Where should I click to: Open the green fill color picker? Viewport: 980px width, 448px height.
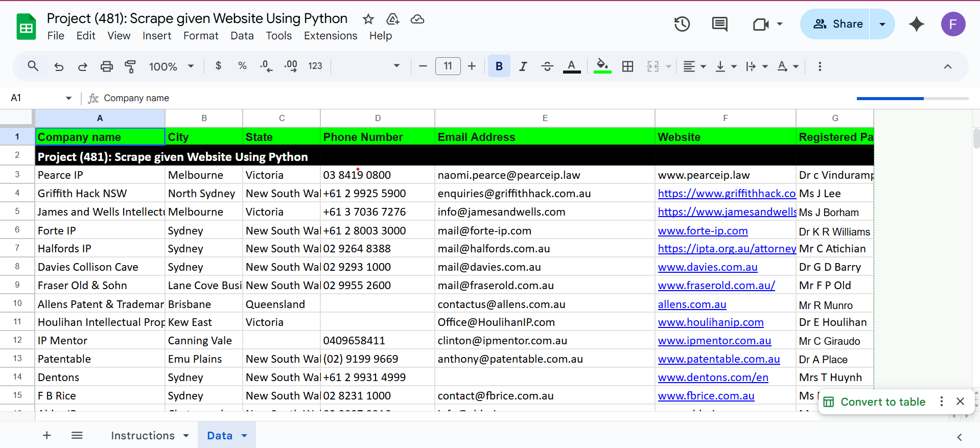tap(602, 66)
